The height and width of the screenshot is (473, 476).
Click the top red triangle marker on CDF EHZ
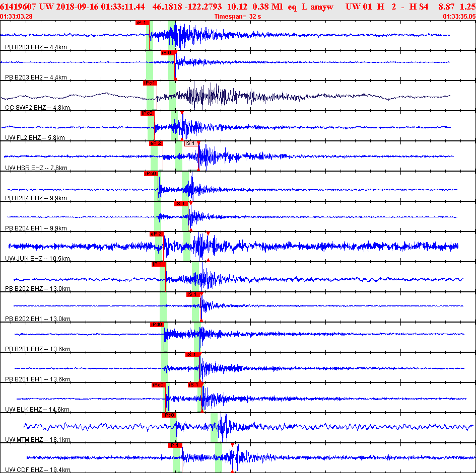click(x=232, y=444)
